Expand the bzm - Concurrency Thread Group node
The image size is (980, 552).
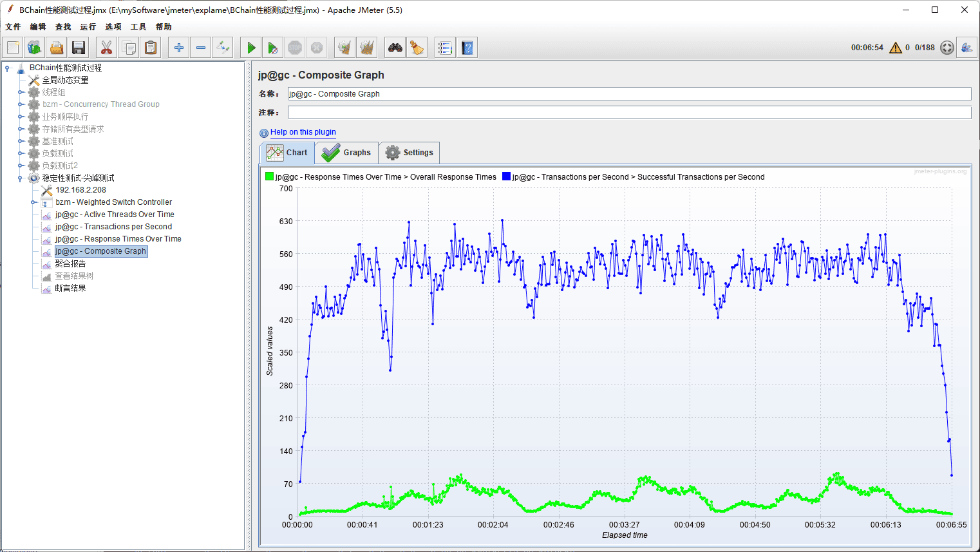[21, 104]
